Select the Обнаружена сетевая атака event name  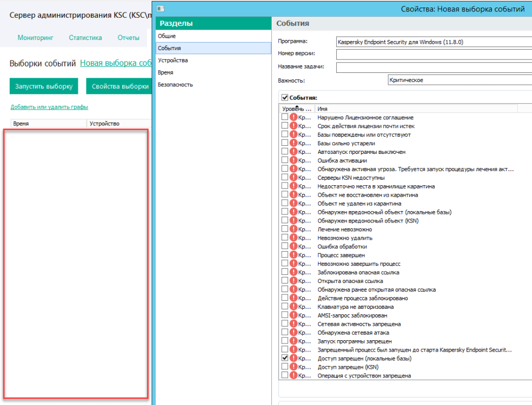[x=353, y=333]
